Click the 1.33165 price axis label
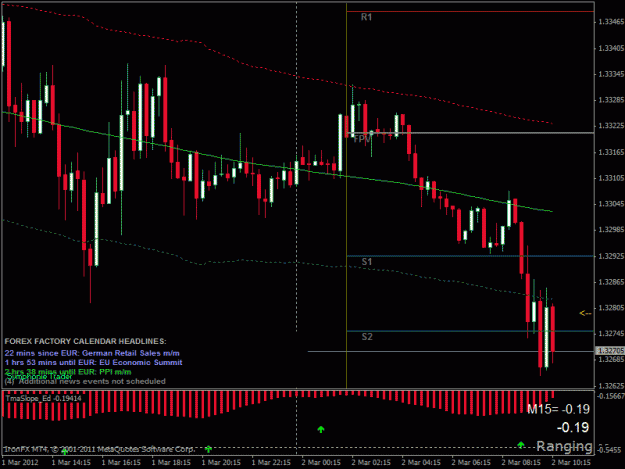Image resolution: width=625 pixels, height=469 pixels. coord(611,152)
